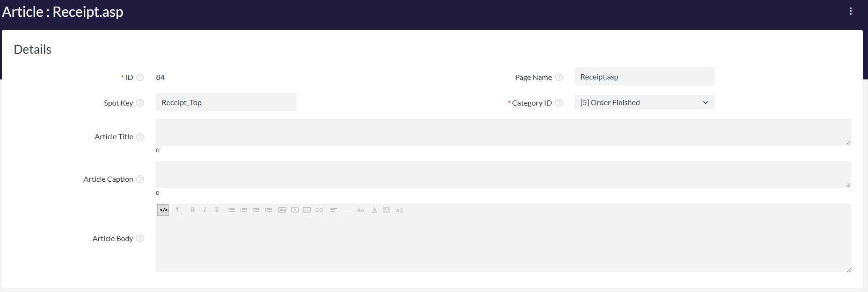Insert a table in the editor
The width and height of the screenshot is (868, 292).
pos(307,210)
